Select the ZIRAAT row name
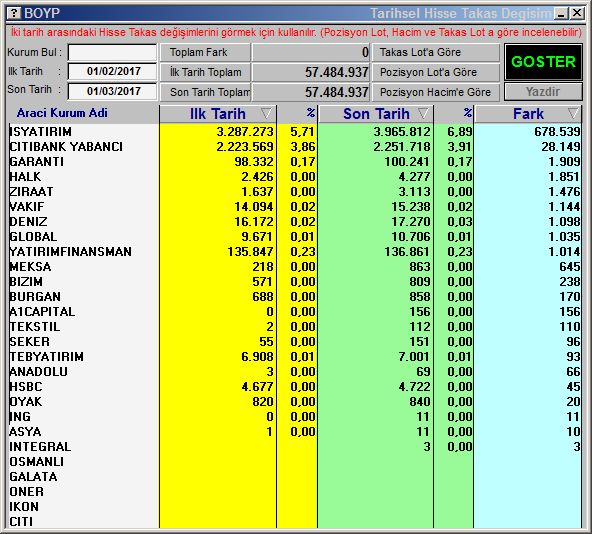 (31, 192)
